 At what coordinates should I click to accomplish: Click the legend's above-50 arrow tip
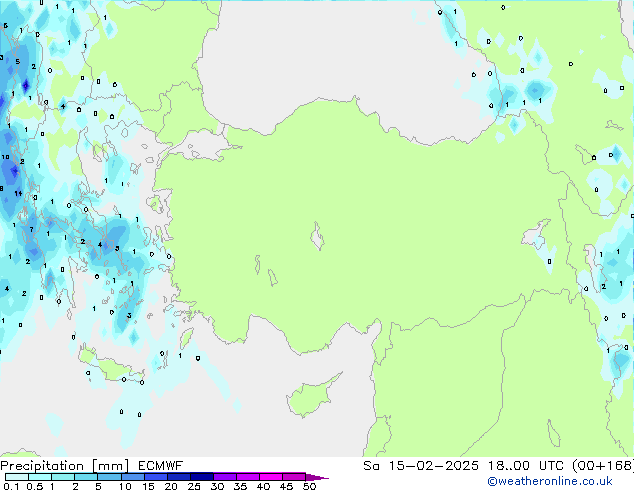pyautogui.click(x=317, y=477)
